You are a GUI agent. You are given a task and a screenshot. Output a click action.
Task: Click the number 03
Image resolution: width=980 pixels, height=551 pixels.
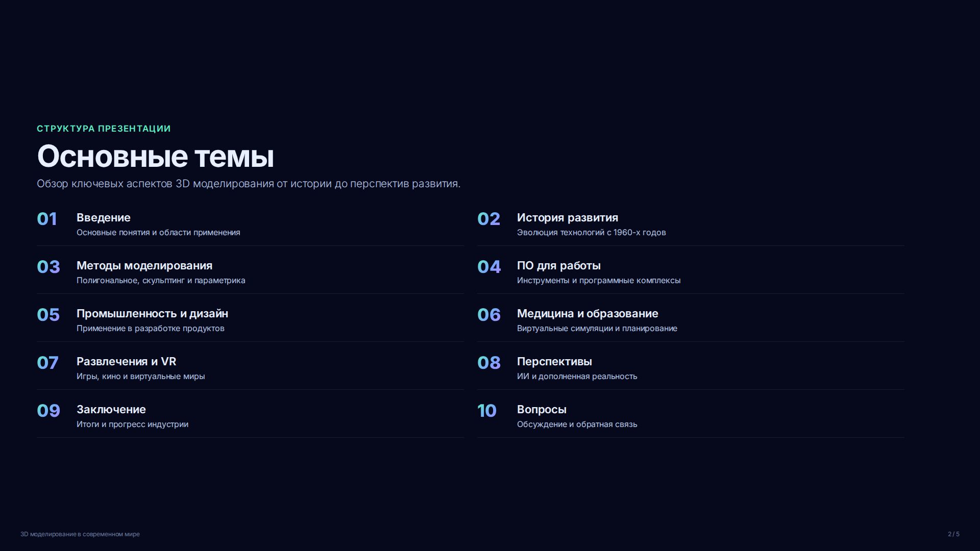pyautogui.click(x=48, y=267)
